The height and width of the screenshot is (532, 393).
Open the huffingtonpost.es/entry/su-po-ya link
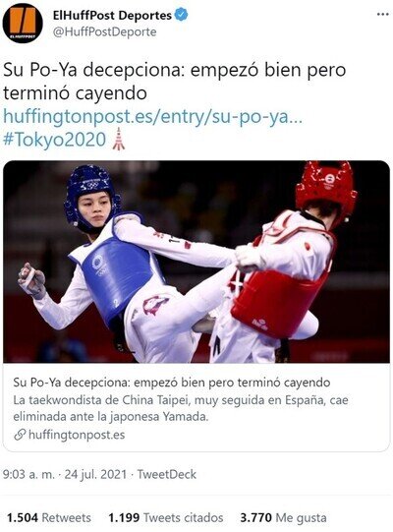pos(152,116)
